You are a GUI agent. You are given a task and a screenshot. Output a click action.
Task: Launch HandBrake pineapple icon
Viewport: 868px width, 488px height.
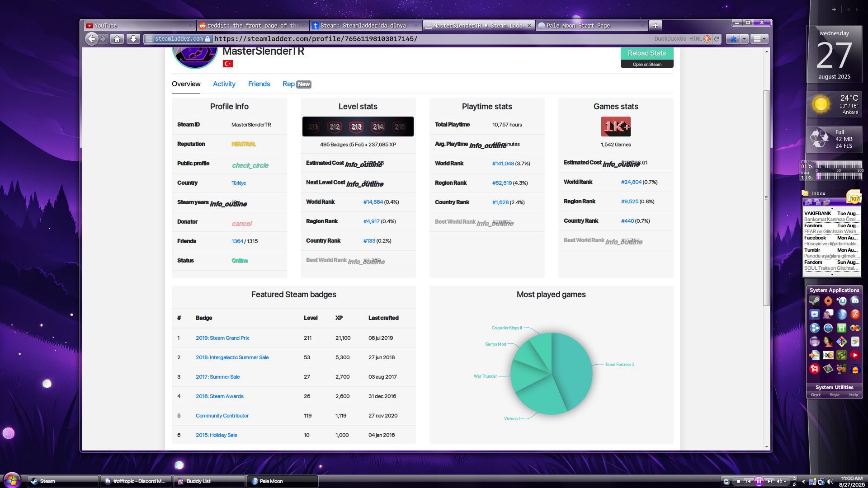coord(841,369)
